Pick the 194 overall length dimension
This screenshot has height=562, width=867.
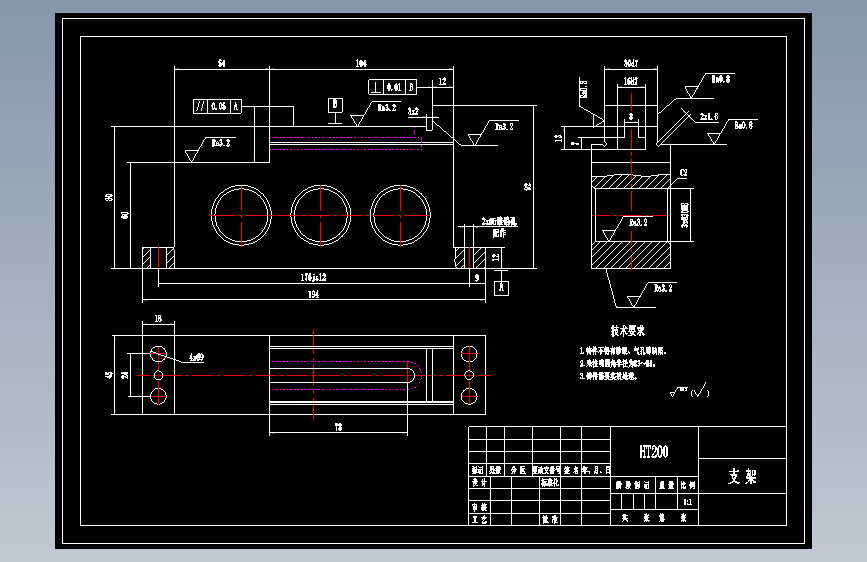pos(314,294)
